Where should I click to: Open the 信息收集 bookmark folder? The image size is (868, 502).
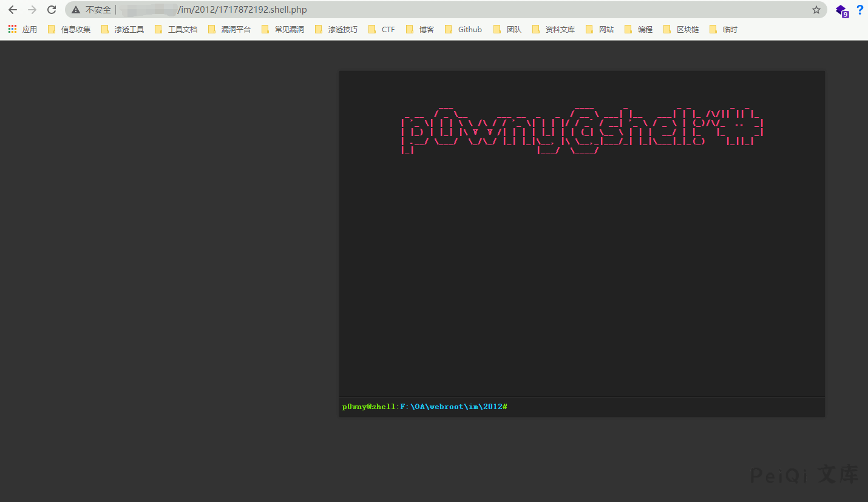pyautogui.click(x=69, y=29)
